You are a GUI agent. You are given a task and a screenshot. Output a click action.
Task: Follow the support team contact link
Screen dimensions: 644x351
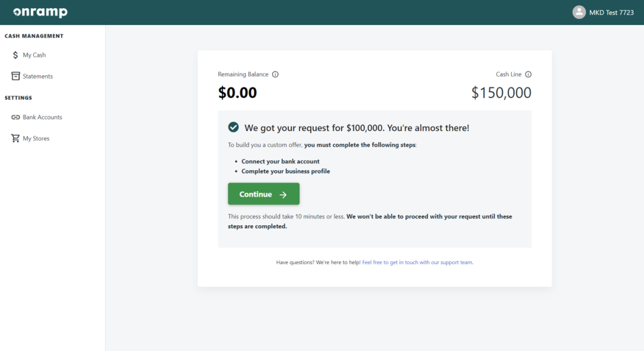418,262
